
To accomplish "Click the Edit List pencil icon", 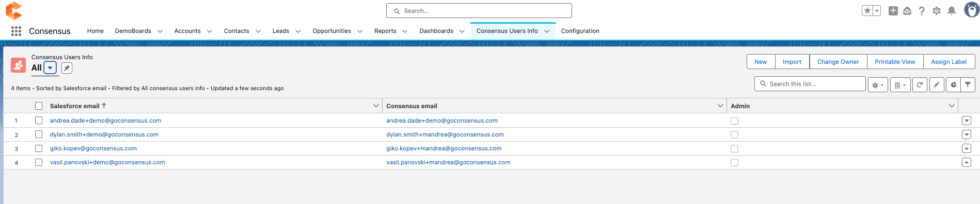I will tap(937, 84).
